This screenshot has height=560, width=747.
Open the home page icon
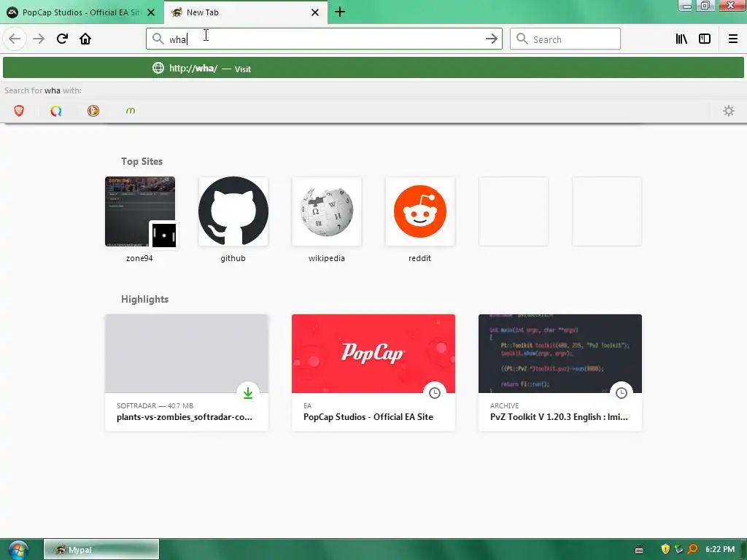tap(85, 39)
